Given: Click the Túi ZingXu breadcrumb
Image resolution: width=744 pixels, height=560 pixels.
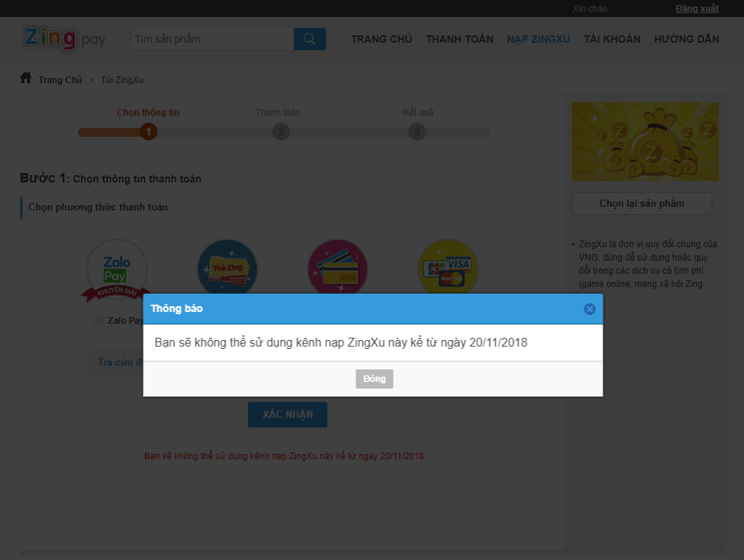Looking at the screenshot, I should (122, 79).
